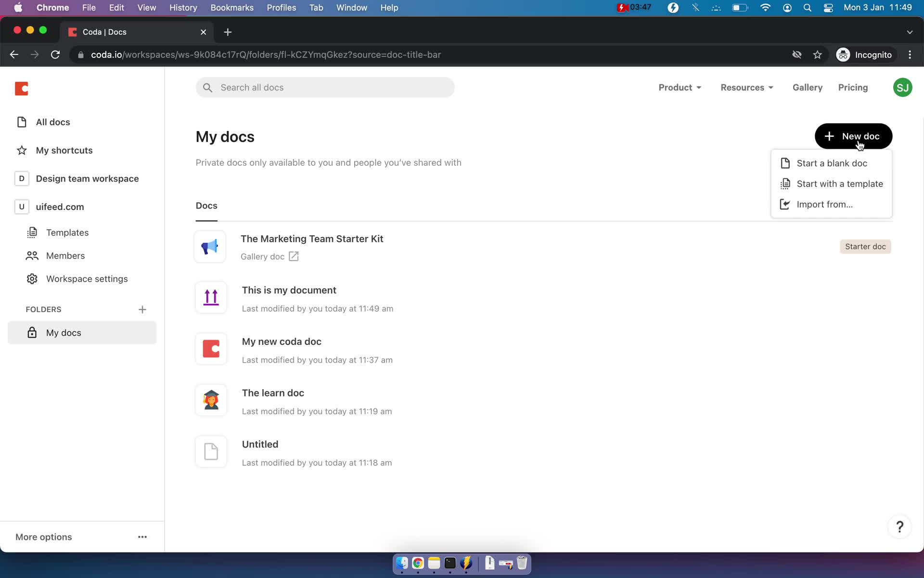Image resolution: width=924 pixels, height=578 pixels.
Task: Open Finder from the Dock
Action: (402, 563)
